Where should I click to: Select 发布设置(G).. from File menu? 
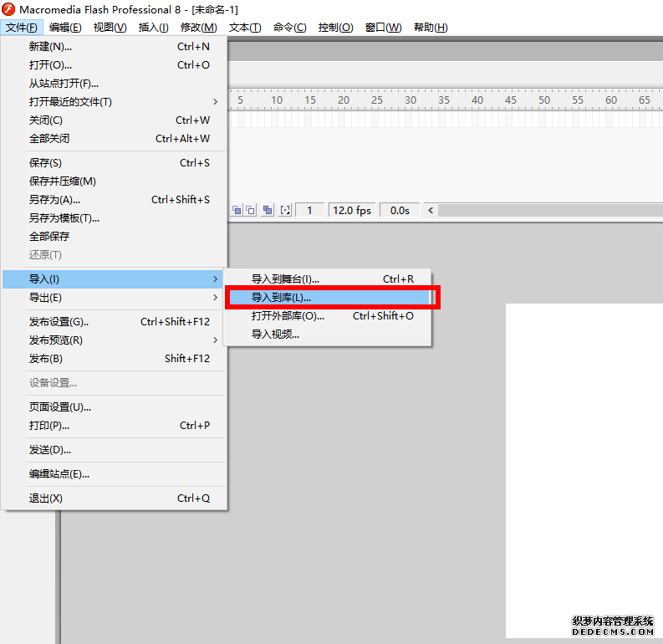pyautogui.click(x=59, y=322)
